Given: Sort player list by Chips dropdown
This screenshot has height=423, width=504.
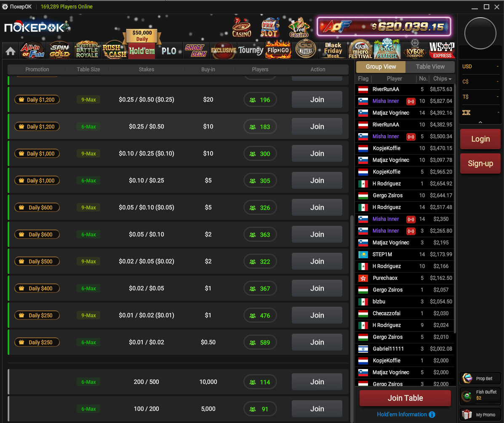Looking at the screenshot, I should coord(442,79).
